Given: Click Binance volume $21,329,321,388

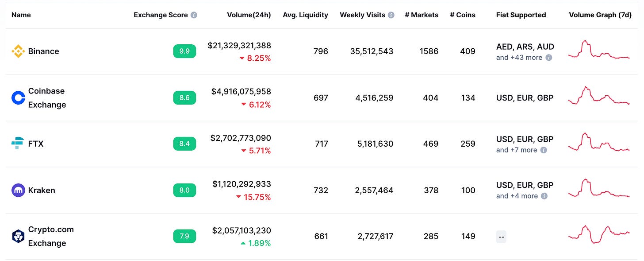Looking at the screenshot, I should point(239,46).
